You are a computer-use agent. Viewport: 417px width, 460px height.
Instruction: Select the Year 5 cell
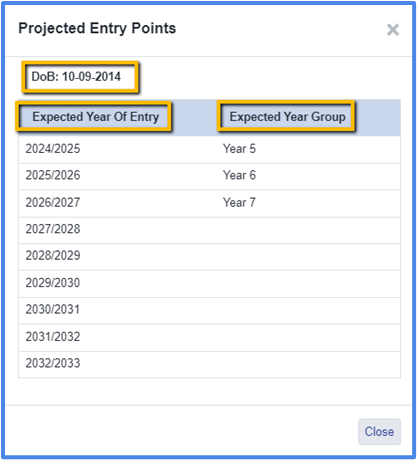coord(239,149)
